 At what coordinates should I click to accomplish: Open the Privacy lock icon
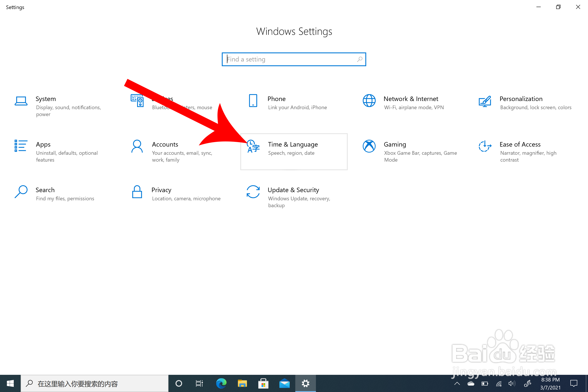coord(137,192)
